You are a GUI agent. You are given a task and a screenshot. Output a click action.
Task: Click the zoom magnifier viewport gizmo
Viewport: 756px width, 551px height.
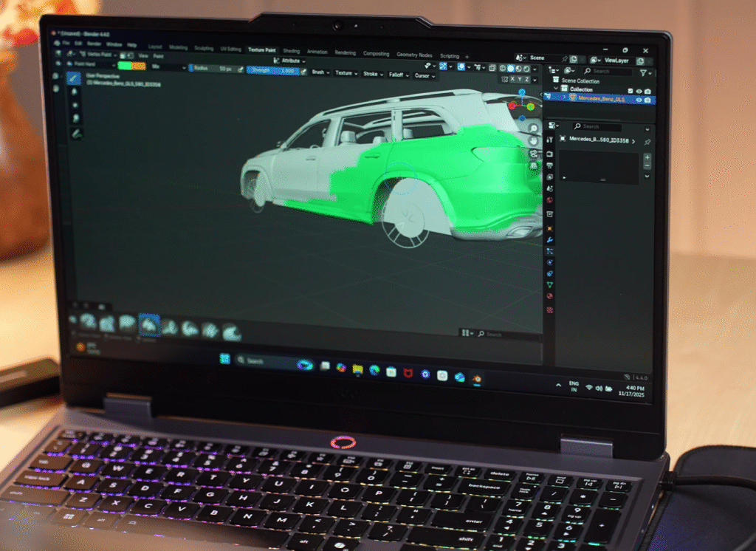533,129
